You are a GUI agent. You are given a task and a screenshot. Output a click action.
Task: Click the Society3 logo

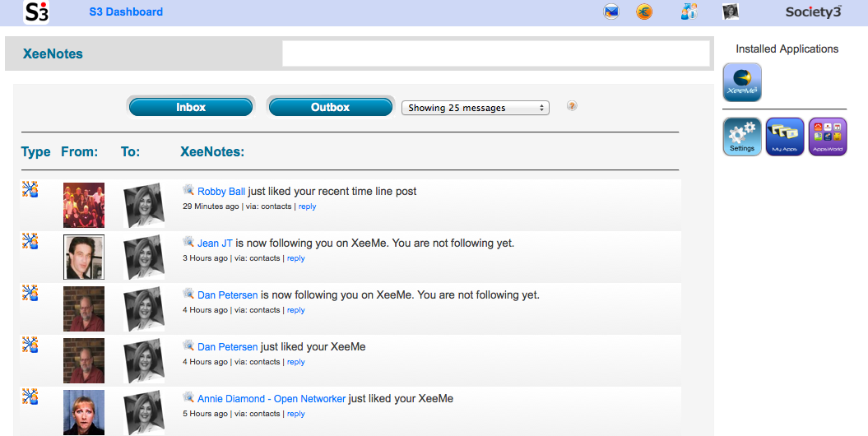click(813, 12)
